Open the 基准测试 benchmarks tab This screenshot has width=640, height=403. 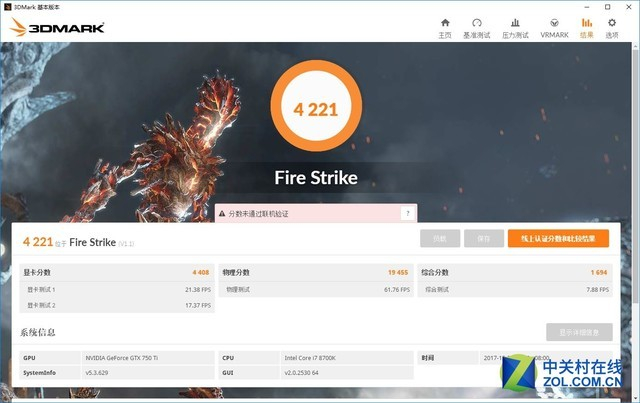(476, 29)
